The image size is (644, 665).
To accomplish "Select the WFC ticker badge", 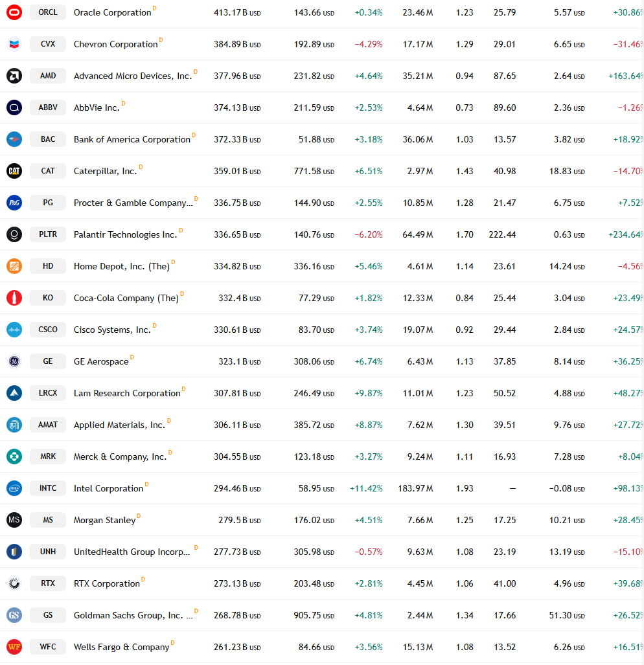I will pyautogui.click(x=48, y=647).
